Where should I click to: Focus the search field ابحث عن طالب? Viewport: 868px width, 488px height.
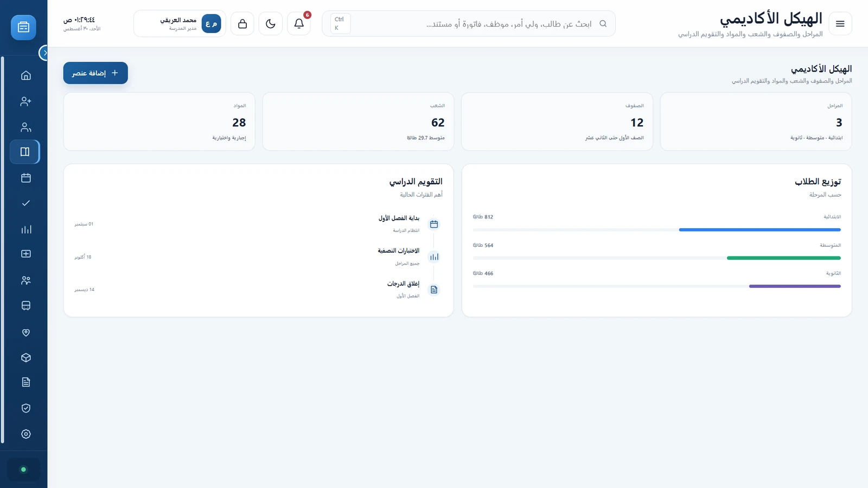coord(469,24)
